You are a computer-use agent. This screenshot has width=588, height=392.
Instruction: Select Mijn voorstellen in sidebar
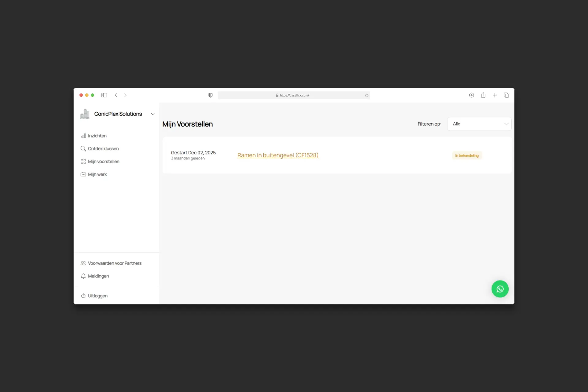(x=104, y=162)
